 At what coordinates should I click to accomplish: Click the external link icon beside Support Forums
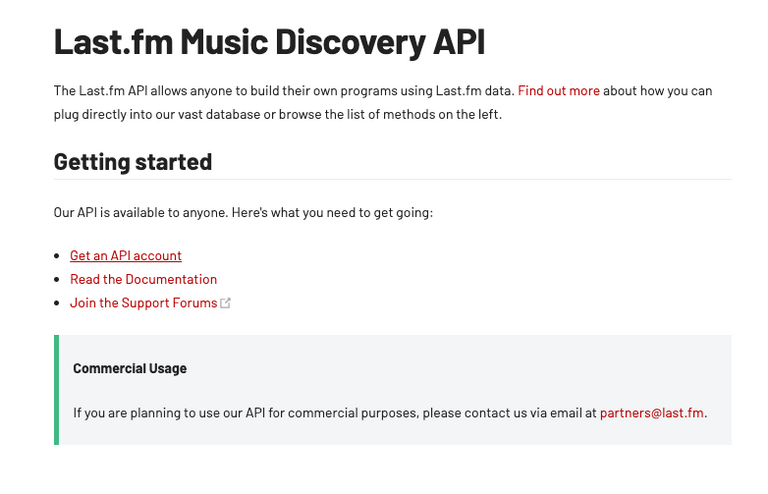[x=225, y=303]
